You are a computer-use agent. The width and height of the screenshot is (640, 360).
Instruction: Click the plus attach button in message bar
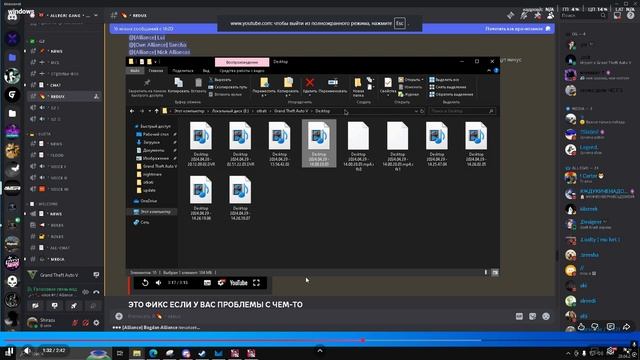(x=119, y=316)
